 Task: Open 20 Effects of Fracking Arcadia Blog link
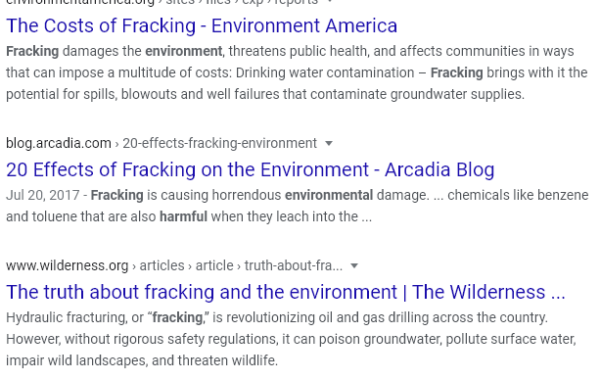250,170
